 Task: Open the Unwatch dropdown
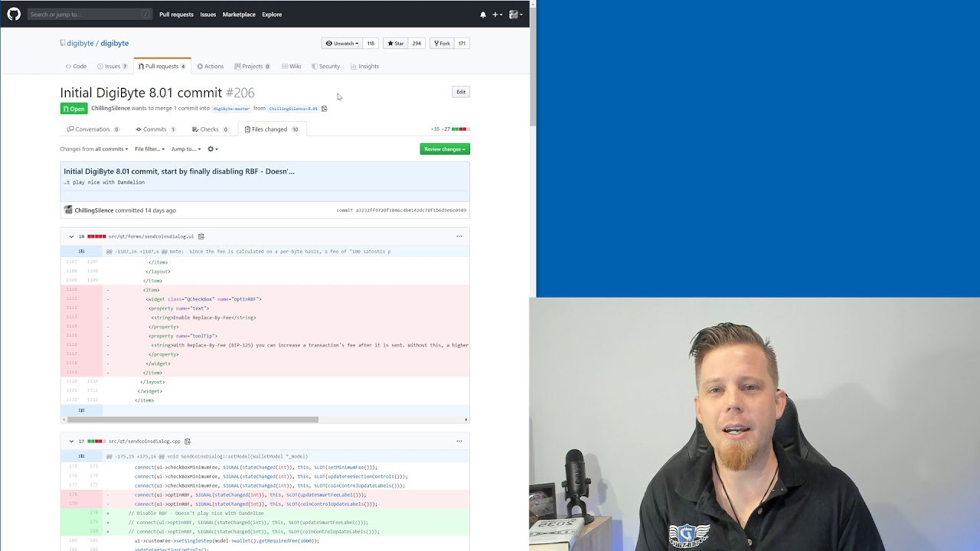tap(341, 44)
